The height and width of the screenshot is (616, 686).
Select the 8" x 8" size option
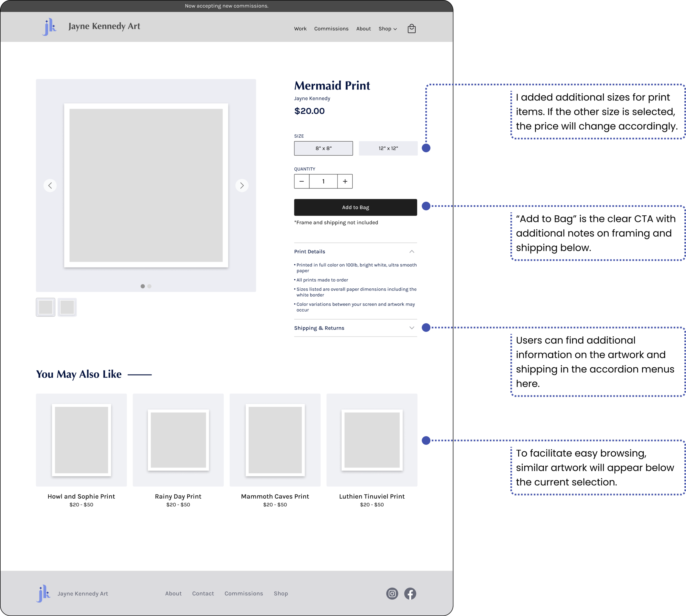(323, 148)
